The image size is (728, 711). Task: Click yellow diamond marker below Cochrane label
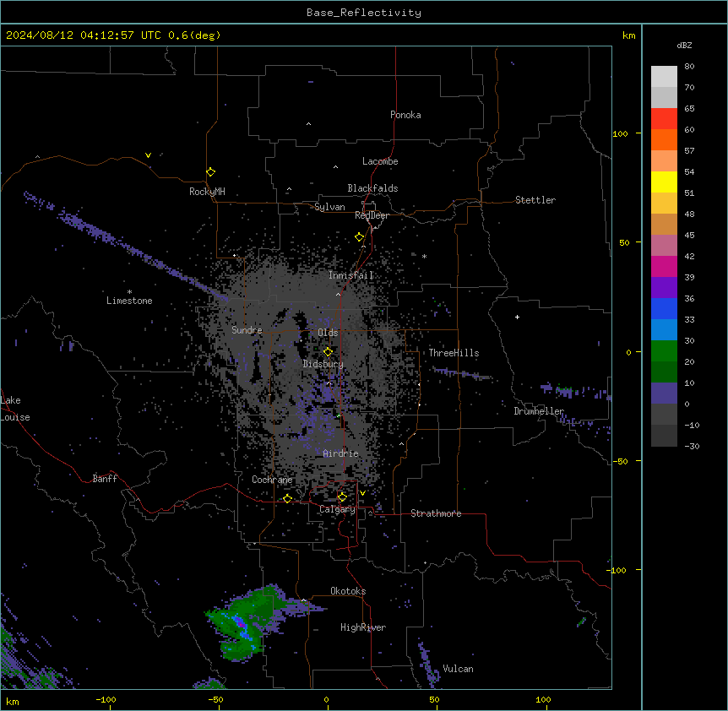coord(287,498)
